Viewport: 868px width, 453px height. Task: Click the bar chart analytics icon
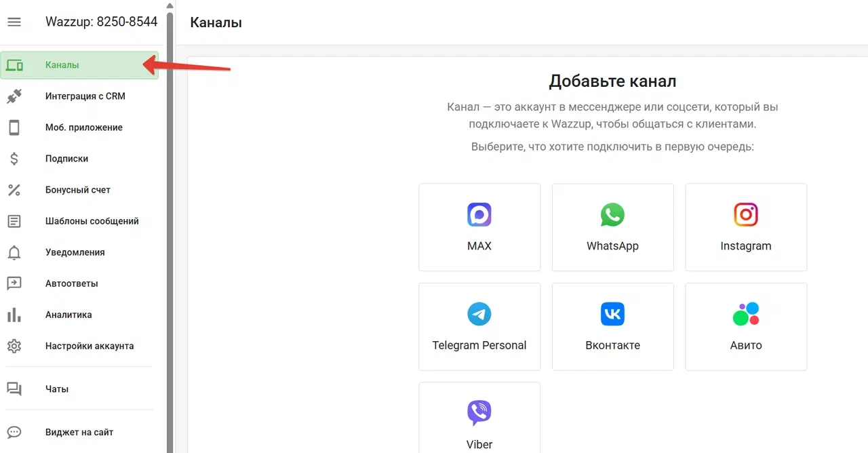(x=14, y=315)
